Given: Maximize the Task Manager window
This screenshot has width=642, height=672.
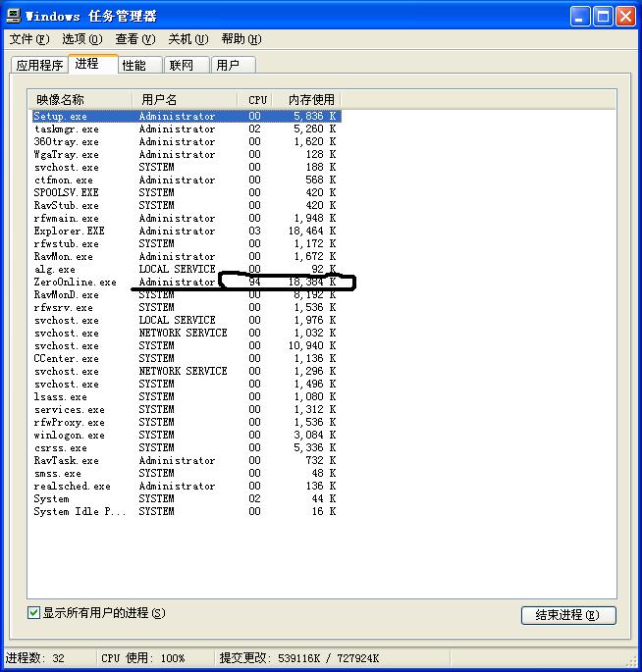Looking at the screenshot, I should point(603,17).
